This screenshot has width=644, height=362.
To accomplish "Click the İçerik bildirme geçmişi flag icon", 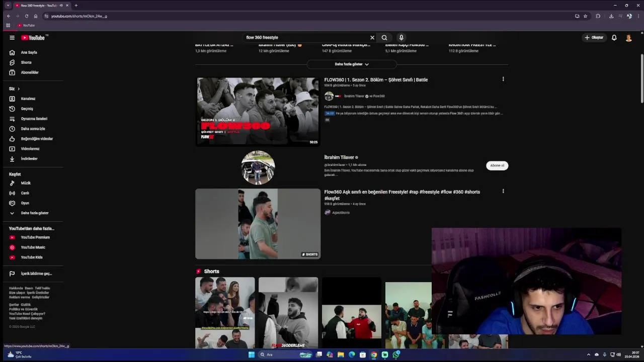I will [12, 274].
